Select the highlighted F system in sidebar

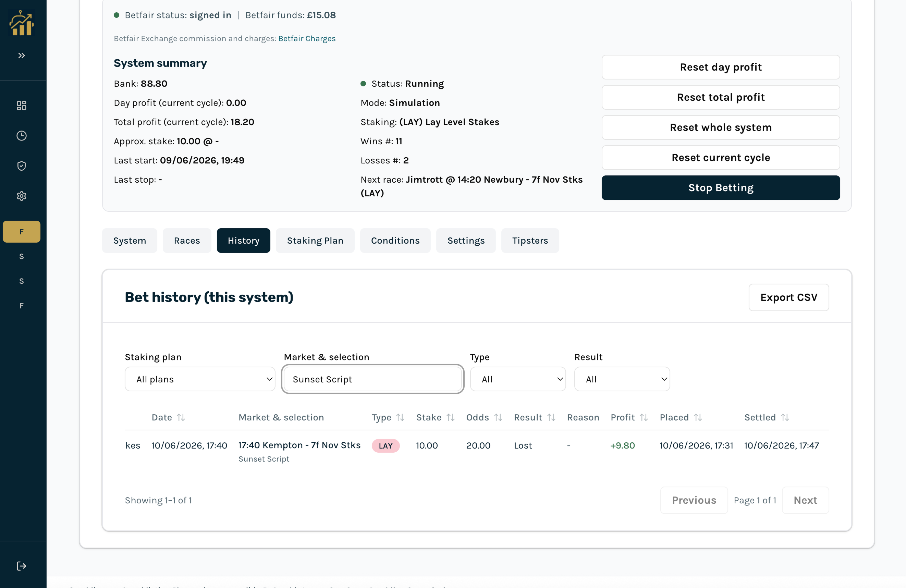pos(22,232)
